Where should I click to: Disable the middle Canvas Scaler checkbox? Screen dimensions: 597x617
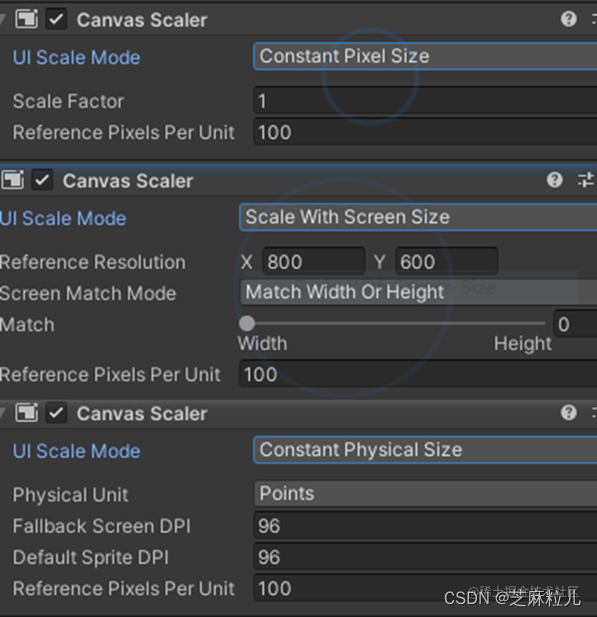coord(42,180)
